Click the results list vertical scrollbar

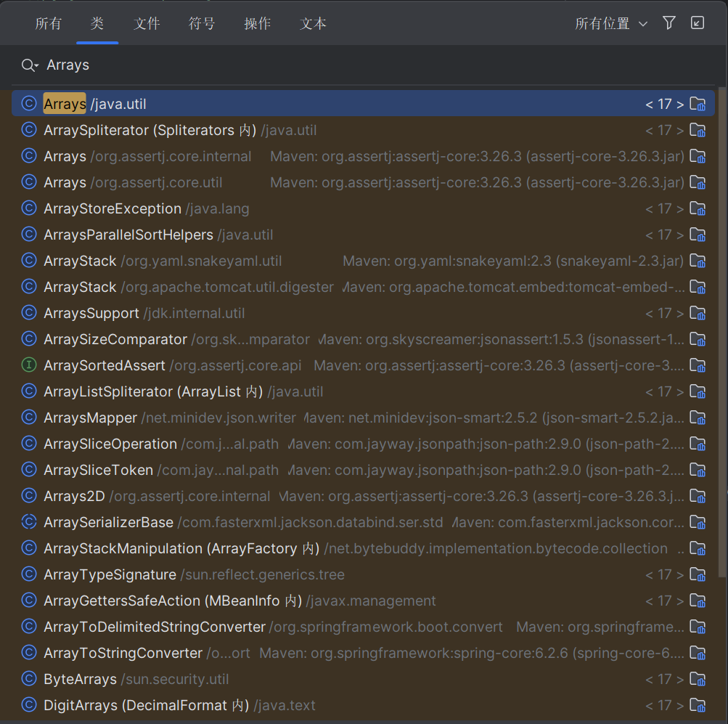click(x=722, y=332)
